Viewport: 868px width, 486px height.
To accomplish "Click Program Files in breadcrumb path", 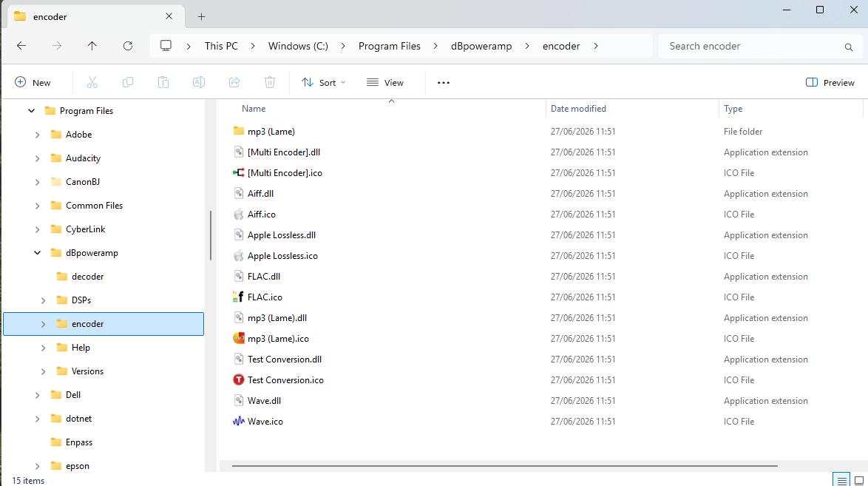I will 390,46.
